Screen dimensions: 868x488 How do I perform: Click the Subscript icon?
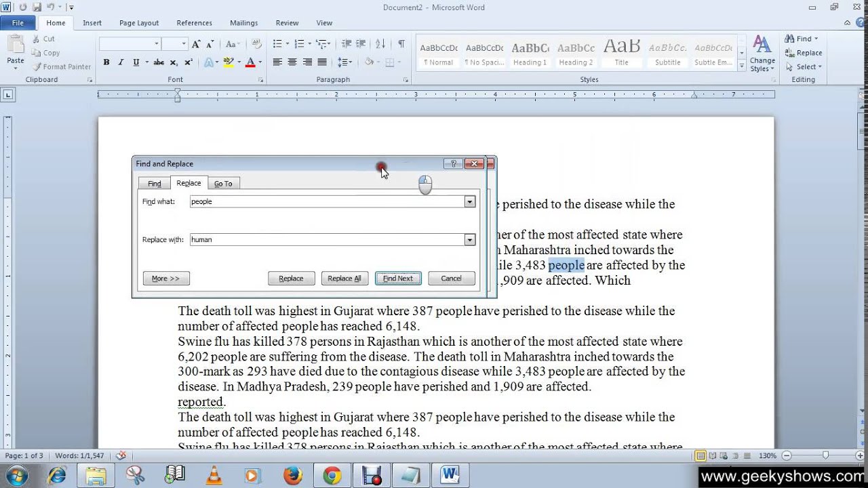(174, 62)
